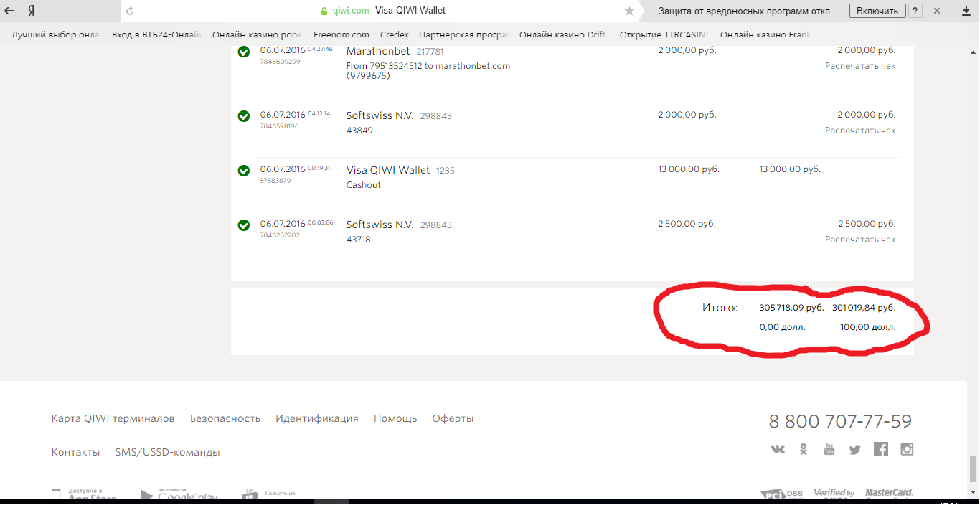Open the Онлайн казино pobe bookmark

[x=258, y=34]
